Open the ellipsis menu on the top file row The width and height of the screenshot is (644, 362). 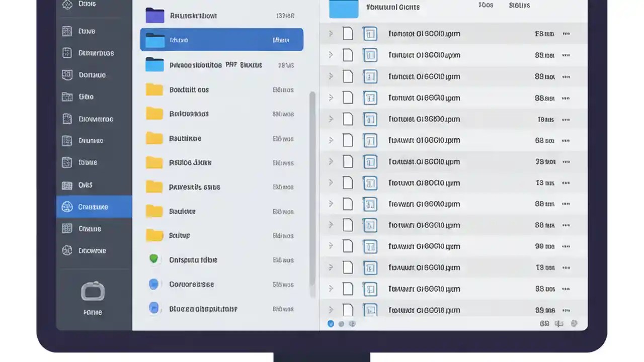click(x=566, y=33)
